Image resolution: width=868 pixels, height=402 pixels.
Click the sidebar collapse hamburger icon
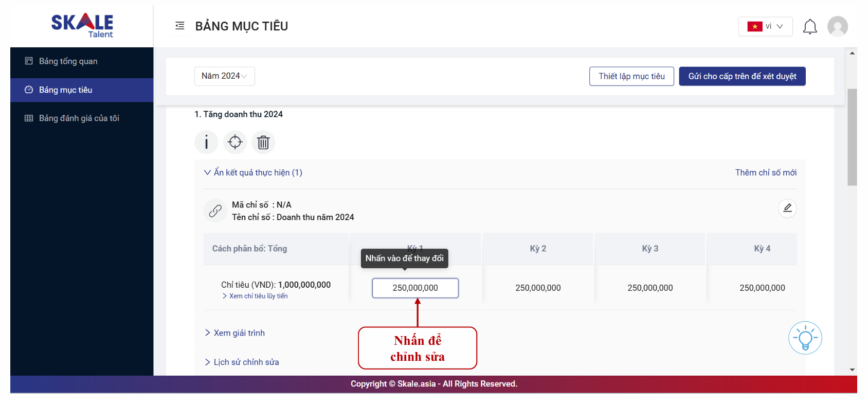(x=179, y=26)
